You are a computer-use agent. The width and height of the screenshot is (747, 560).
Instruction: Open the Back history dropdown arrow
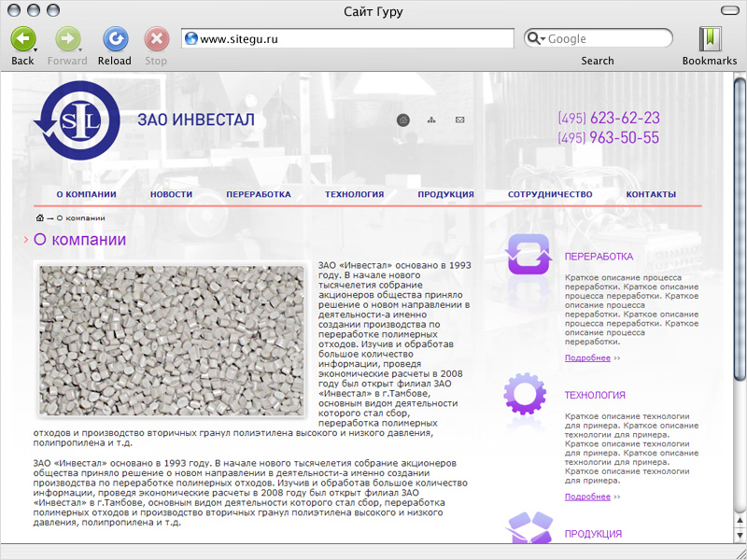point(35,49)
